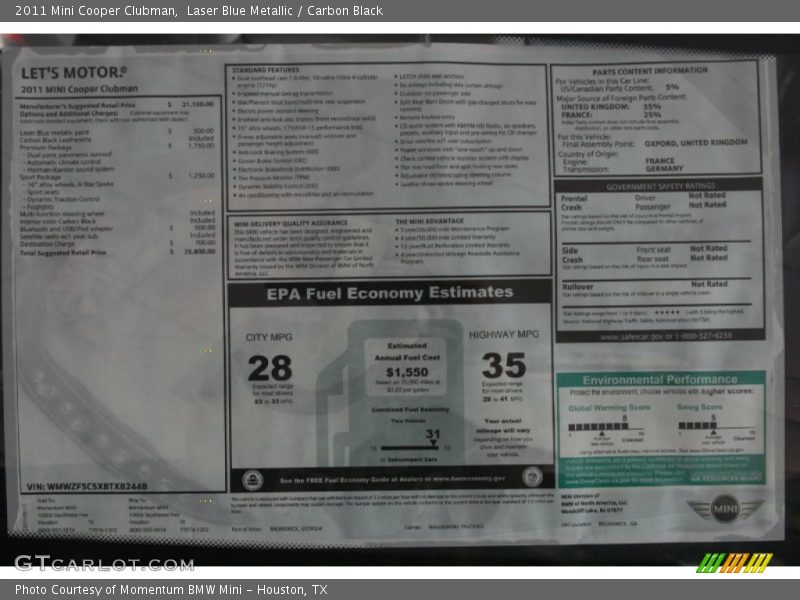Click the annual fuel cost '$1,550'
The image size is (800, 600).
click(407, 372)
